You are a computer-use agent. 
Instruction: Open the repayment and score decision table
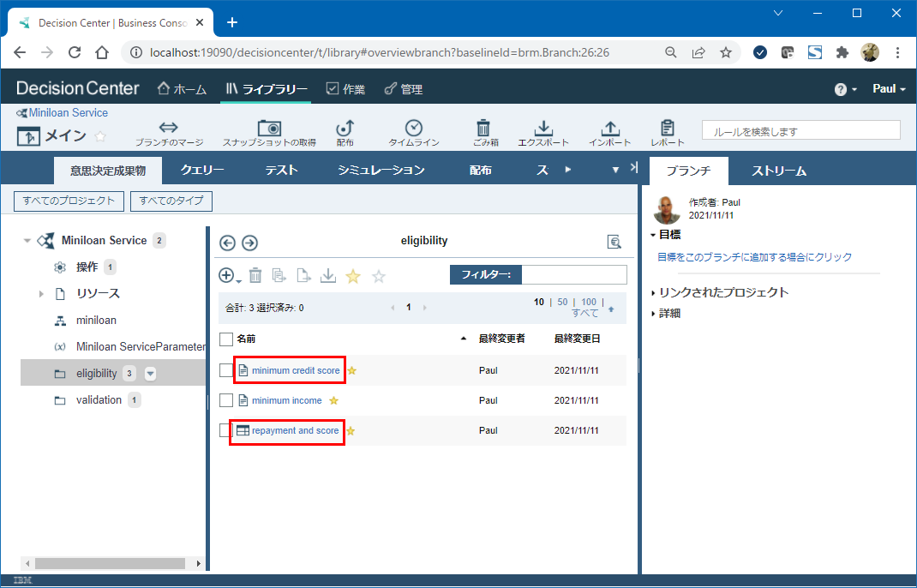(296, 430)
